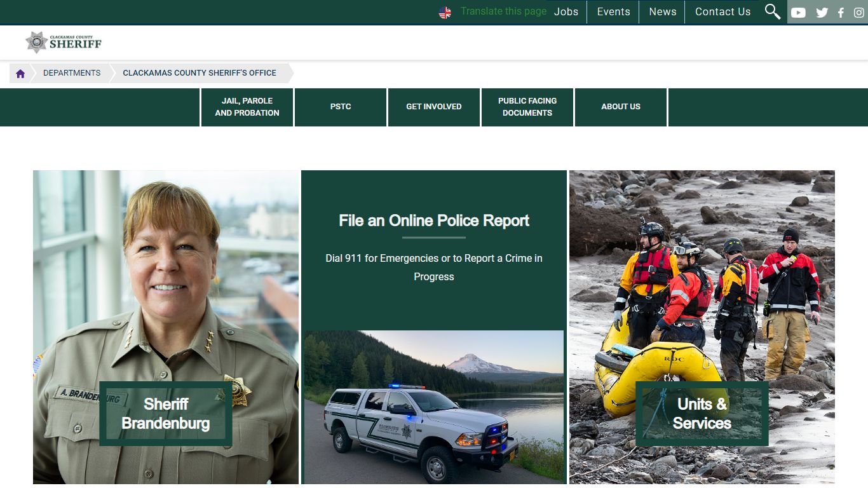
Task: Click File an Online Police Report heading
Action: tap(434, 220)
